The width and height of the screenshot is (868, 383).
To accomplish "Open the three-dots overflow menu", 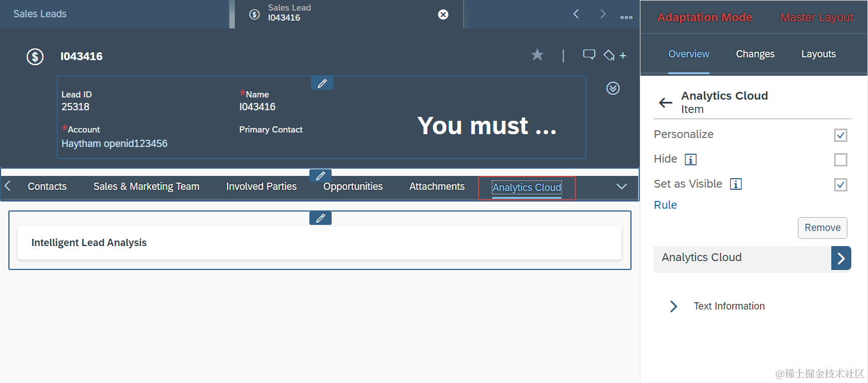I will coord(627,17).
